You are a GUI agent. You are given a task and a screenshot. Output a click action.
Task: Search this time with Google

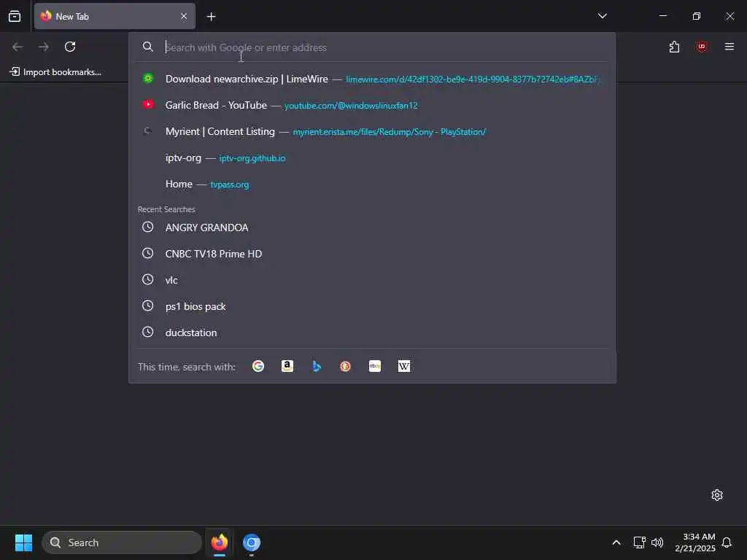pyautogui.click(x=258, y=366)
